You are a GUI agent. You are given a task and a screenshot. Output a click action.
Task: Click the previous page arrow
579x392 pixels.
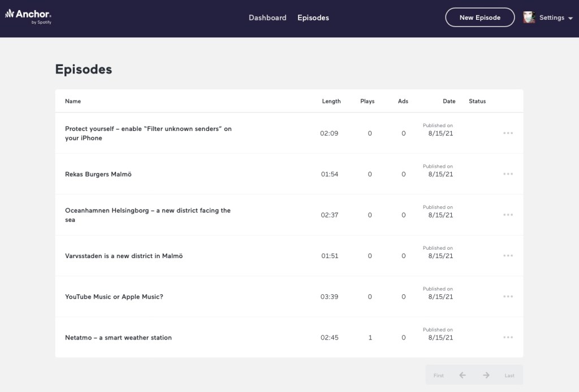click(462, 374)
